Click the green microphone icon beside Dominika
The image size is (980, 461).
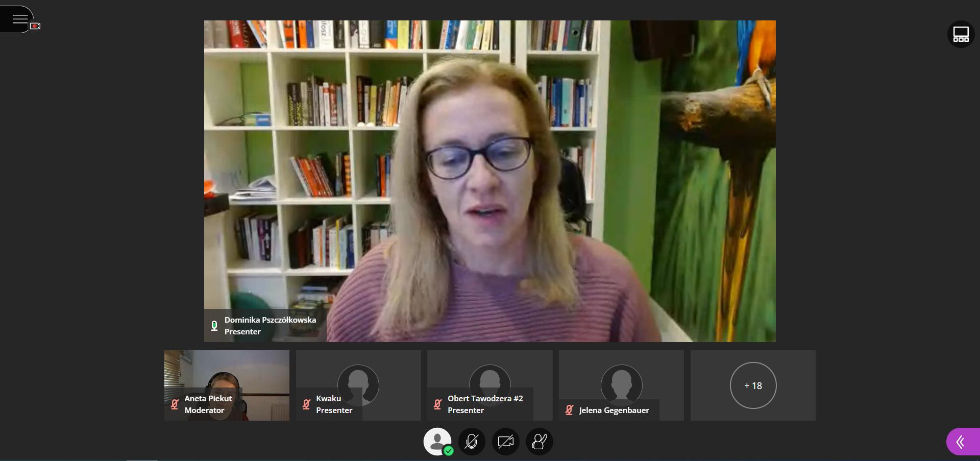click(214, 325)
